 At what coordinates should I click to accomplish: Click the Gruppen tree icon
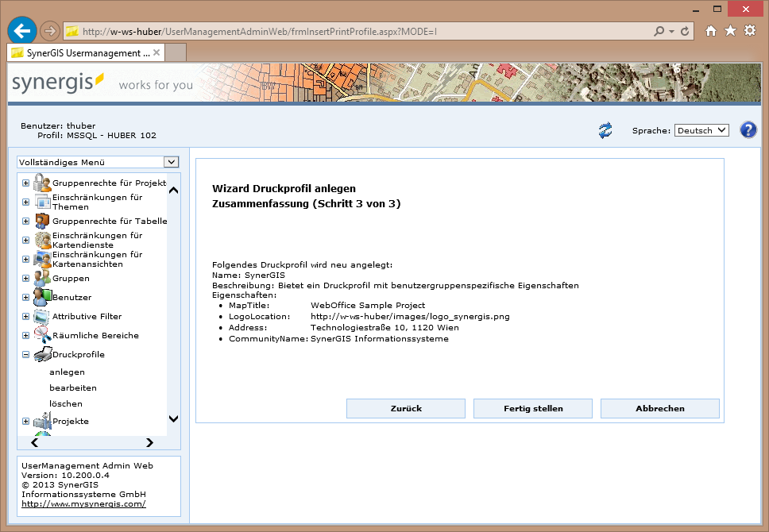pyautogui.click(x=42, y=279)
